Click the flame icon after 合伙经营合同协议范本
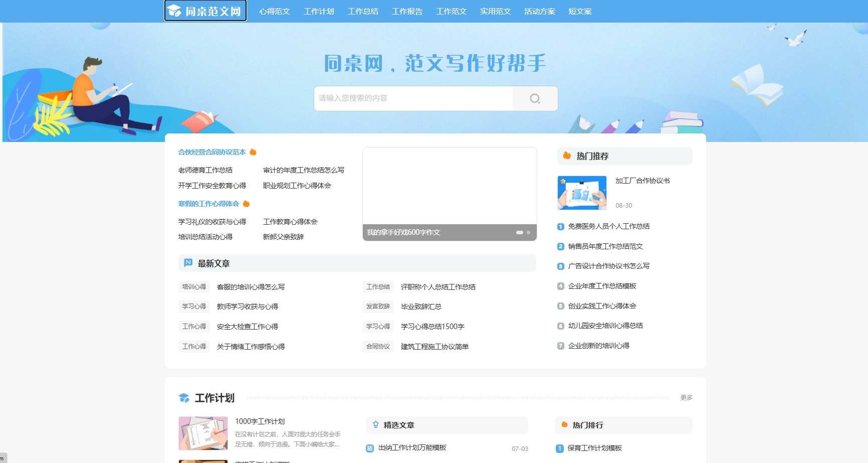The image size is (868, 463). tap(253, 152)
